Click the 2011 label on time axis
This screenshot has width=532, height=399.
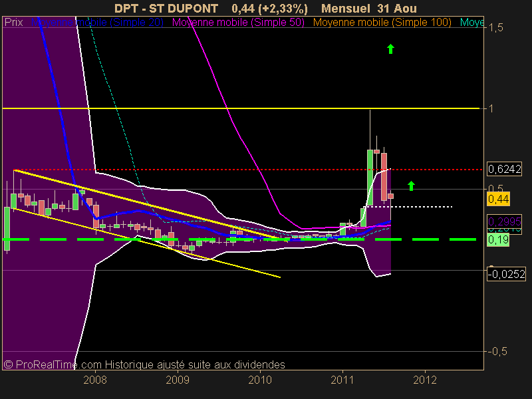pyautogui.click(x=342, y=380)
